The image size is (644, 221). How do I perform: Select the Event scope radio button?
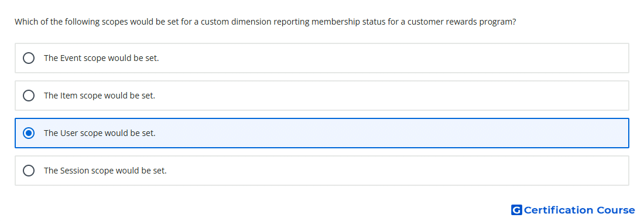click(29, 58)
